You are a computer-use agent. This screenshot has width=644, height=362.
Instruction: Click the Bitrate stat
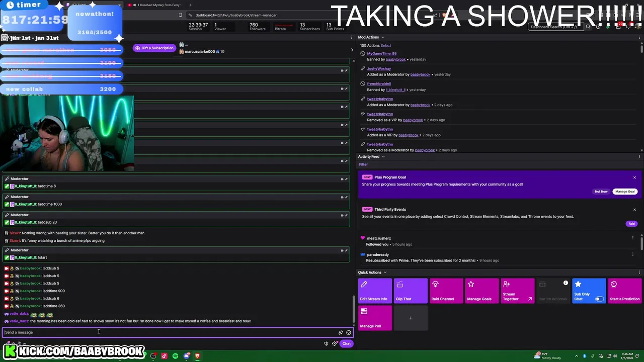pyautogui.click(x=283, y=27)
